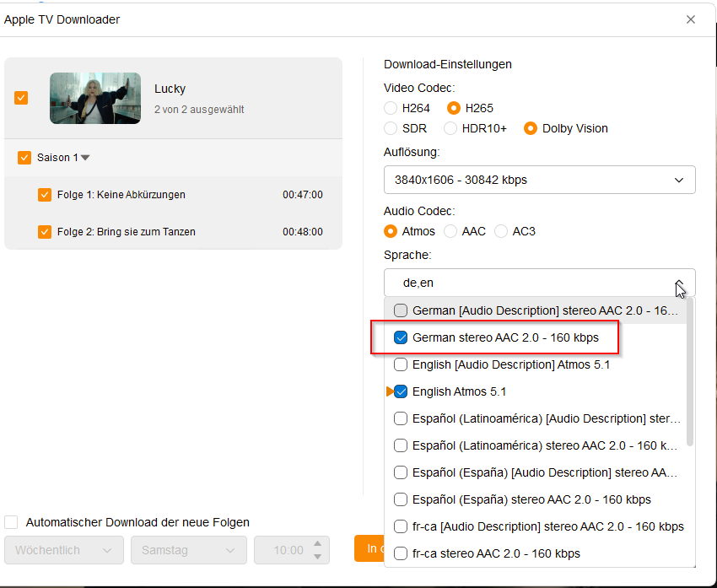Click the Download-Einstellungen heading
717x588 pixels.
click(448, 64)
